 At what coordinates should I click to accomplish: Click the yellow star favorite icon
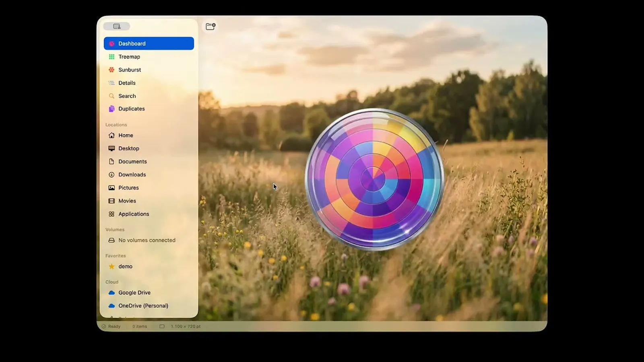[111, 266]
